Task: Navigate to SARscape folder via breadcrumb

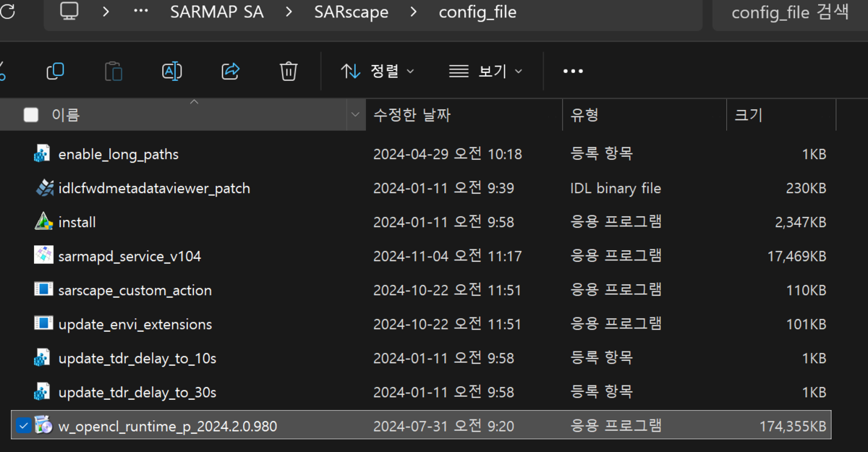Action: [x=352, y=12]
